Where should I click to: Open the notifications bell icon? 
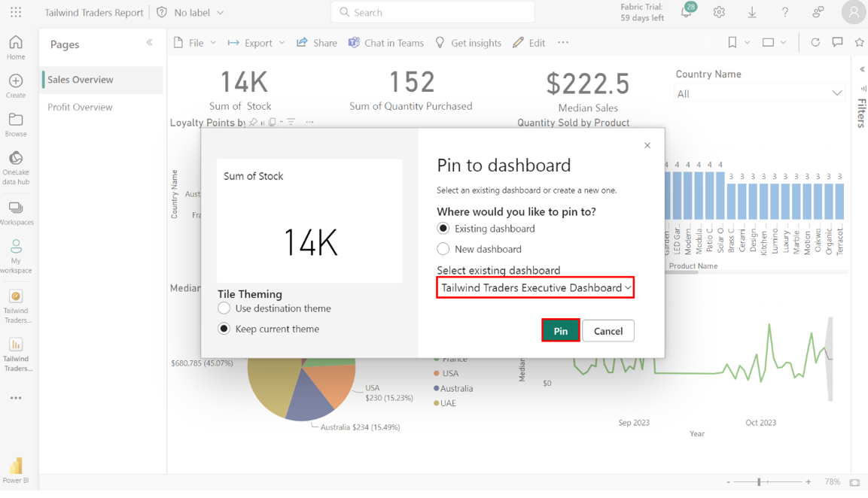click(686, 13)
